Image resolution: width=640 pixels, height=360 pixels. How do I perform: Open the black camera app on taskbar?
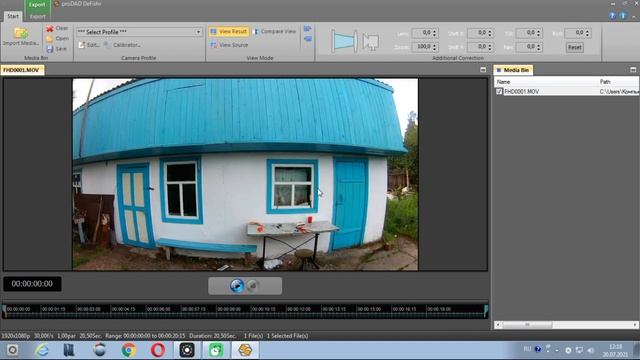click(187, 350)
